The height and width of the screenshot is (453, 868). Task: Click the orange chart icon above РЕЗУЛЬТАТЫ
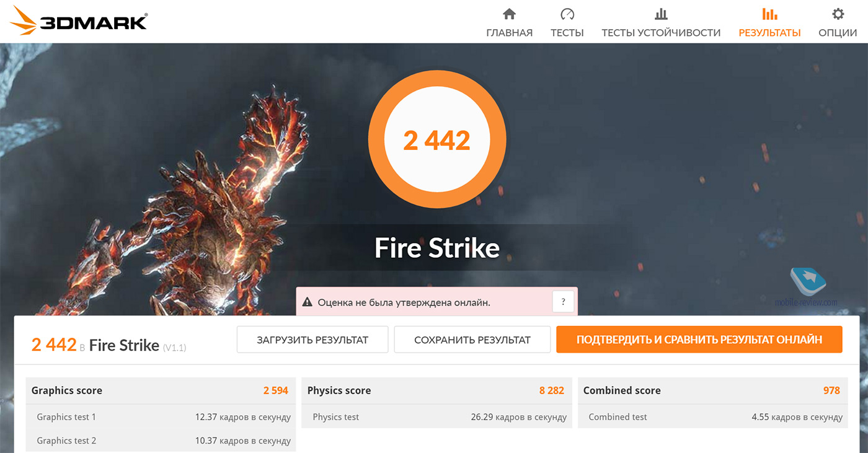click(769, 14)
